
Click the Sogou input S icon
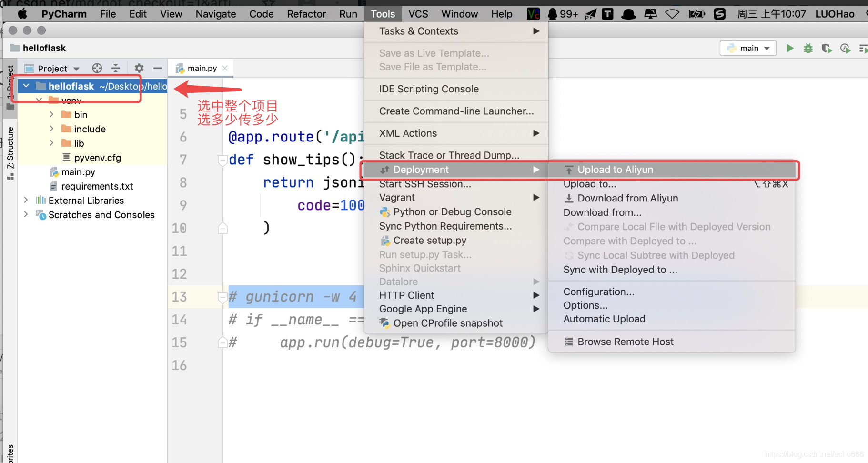click(719, 14)
